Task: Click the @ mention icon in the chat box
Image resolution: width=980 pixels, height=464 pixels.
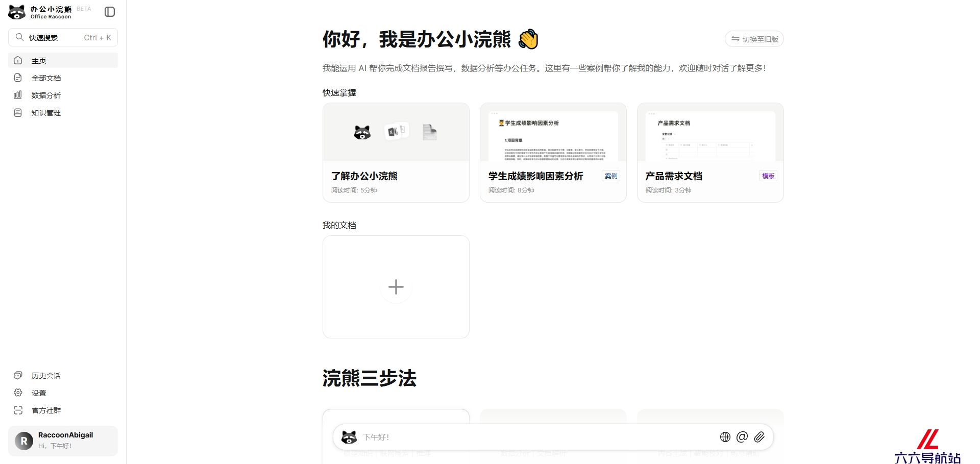Action: point(742,437)
